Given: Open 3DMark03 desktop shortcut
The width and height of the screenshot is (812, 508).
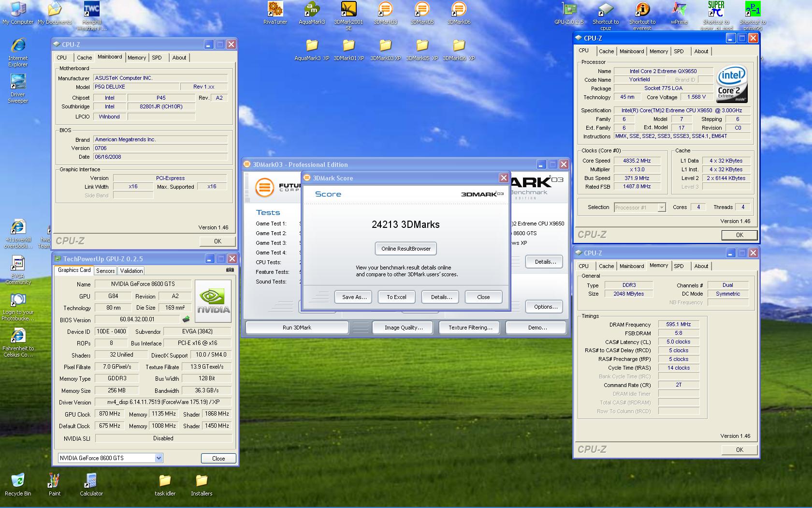Looking at the screenshot, I should coord(385,13).
